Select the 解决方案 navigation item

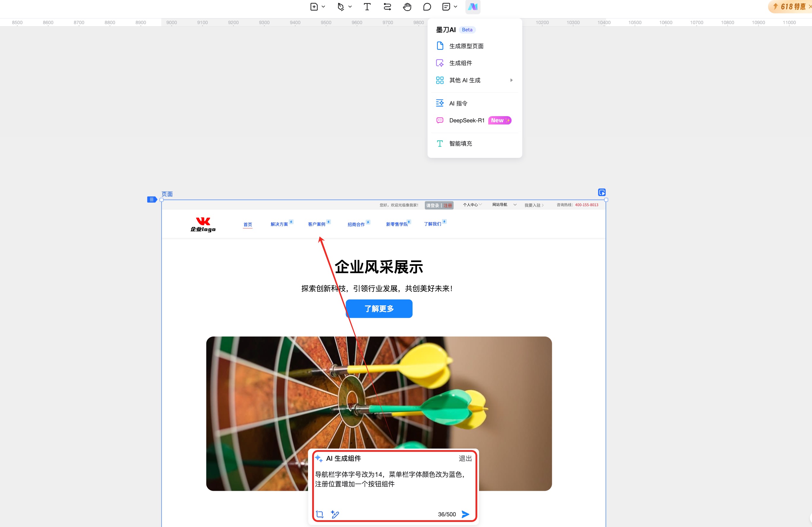279,224
